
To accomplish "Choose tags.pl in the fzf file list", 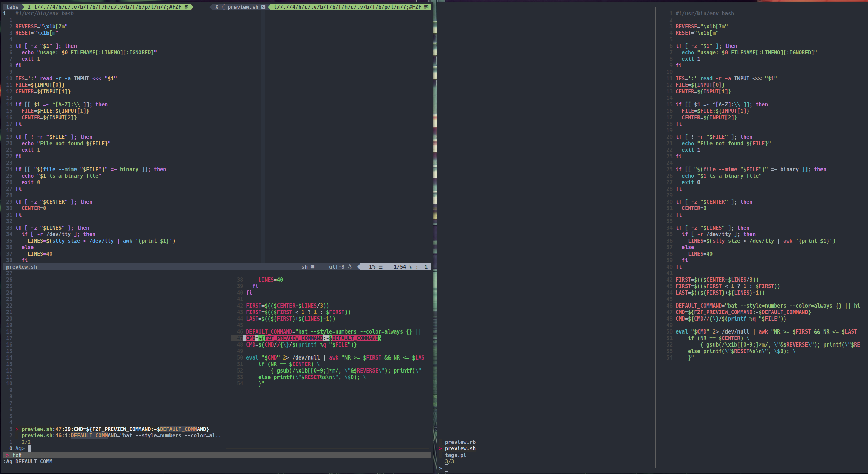I will click(x=456, y=455).
